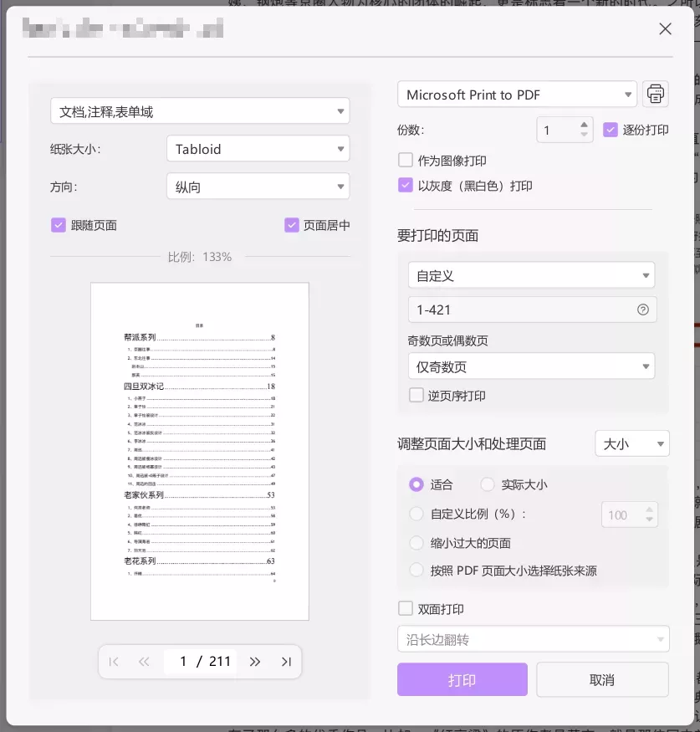
Task: Click 方向 label
Action: [x=64, y=187]
